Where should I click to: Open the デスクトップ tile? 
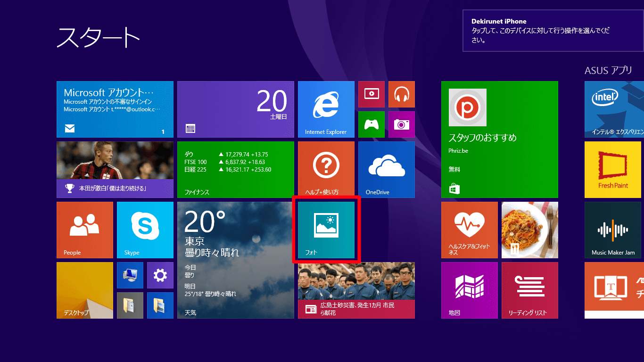(85, 290)
